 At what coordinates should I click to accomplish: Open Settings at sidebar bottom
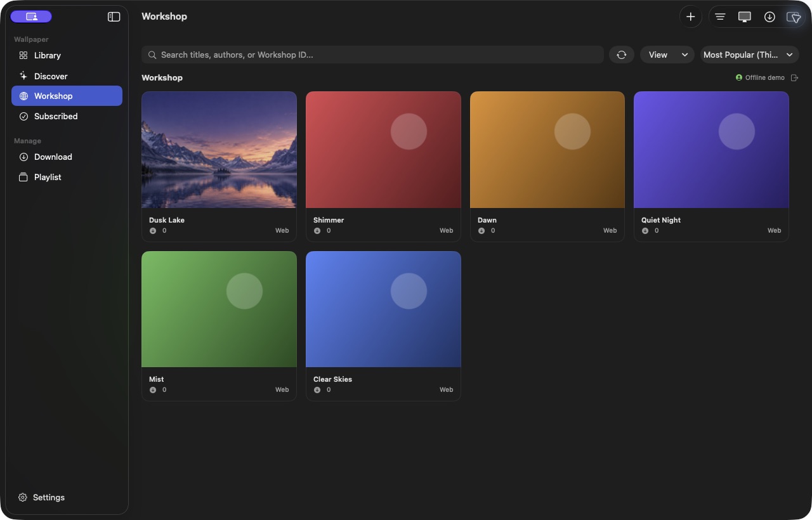42,497
